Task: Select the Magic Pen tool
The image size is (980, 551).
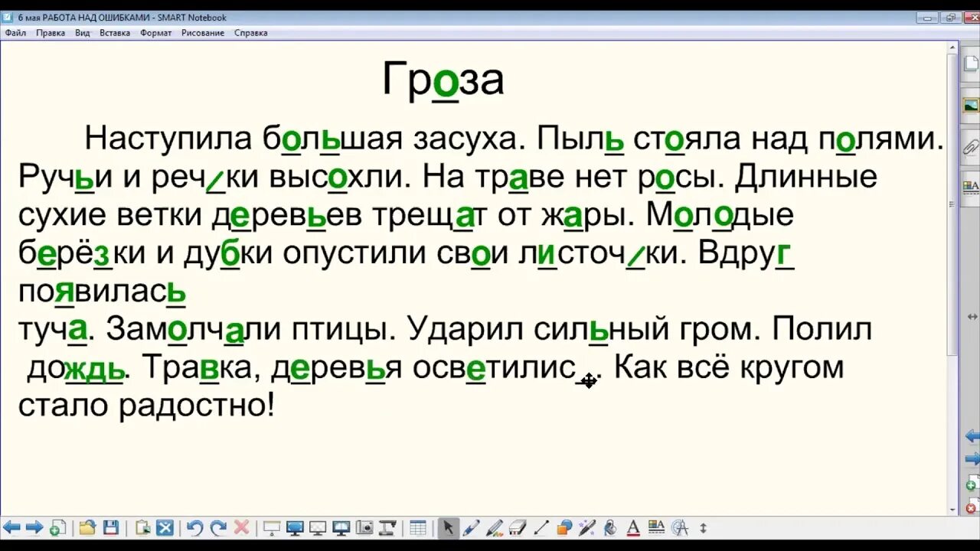Action: point(587,527)
